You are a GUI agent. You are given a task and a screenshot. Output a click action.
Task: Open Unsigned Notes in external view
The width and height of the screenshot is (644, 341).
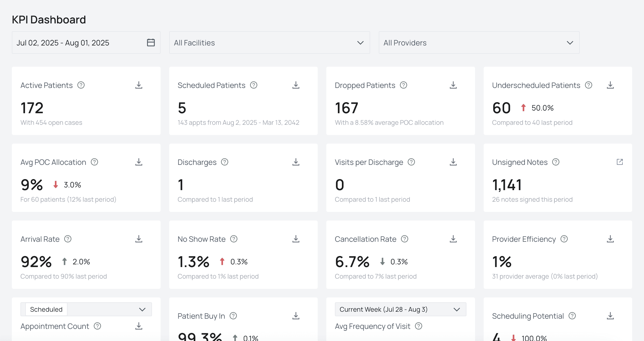pos(620,162)
